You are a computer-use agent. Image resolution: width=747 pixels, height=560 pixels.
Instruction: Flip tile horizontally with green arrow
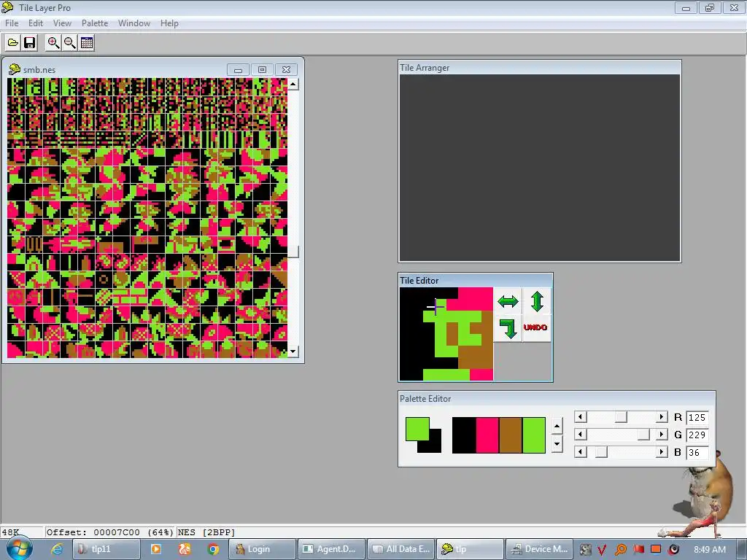(x=508, y=301)
